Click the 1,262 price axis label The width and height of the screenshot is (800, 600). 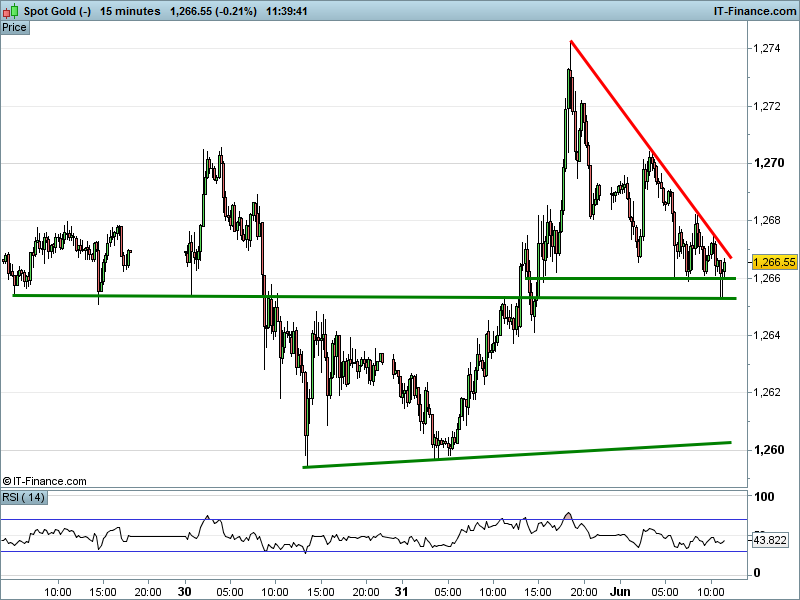(766, 392)
